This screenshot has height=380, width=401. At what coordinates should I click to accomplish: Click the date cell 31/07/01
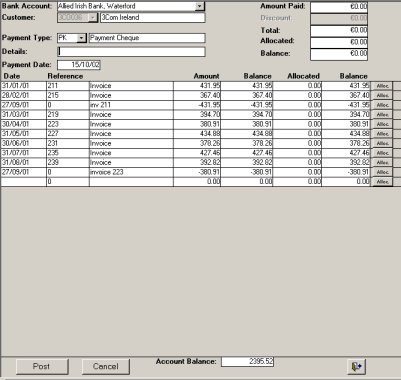coord(23,153)
